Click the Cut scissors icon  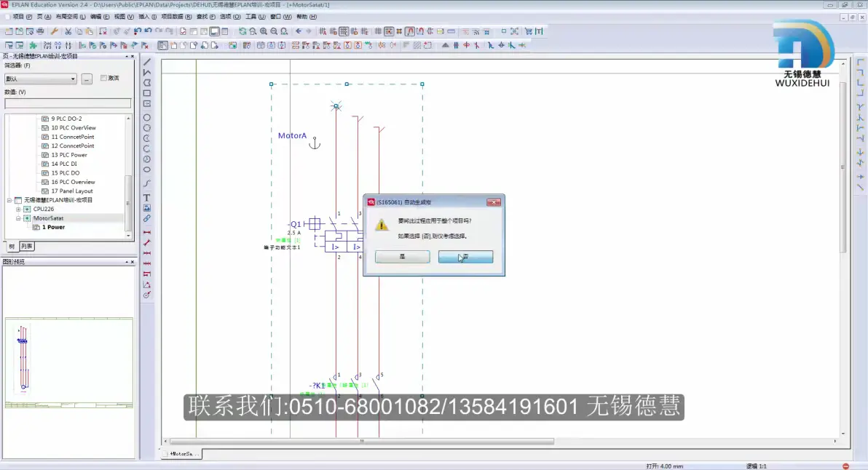pyautogui.click(x=68, y=31)
